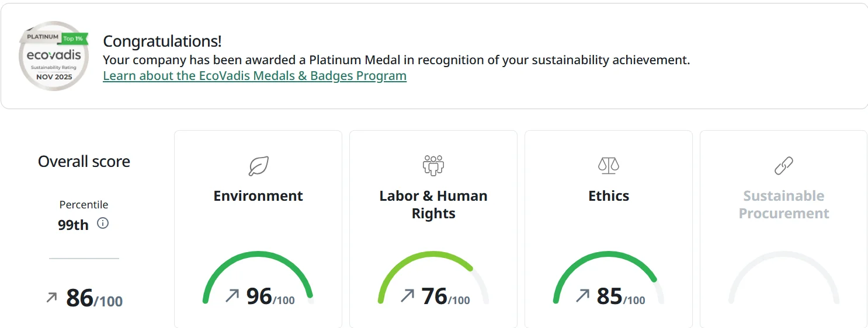Click the Environment green score gauge
The image size is (868, 328).
pos(258,255)
